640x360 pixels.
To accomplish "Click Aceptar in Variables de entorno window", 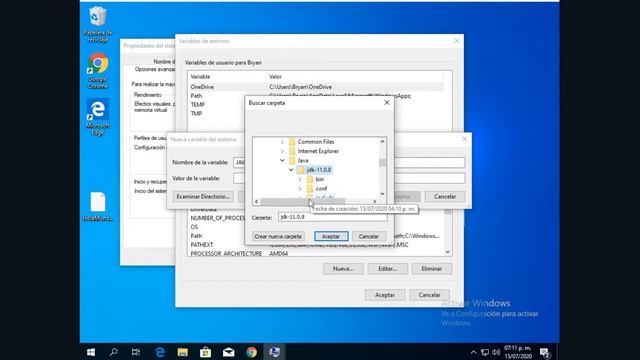I will point(384,295).
